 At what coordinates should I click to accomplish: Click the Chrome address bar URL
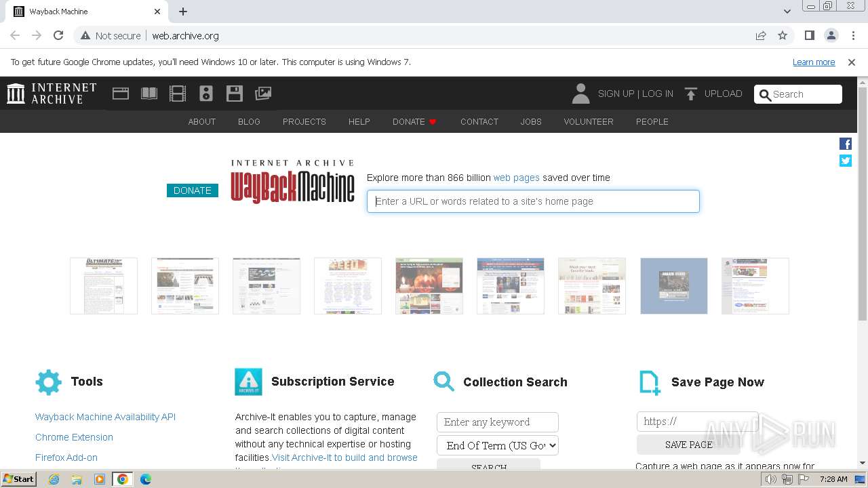coord(185,35)
